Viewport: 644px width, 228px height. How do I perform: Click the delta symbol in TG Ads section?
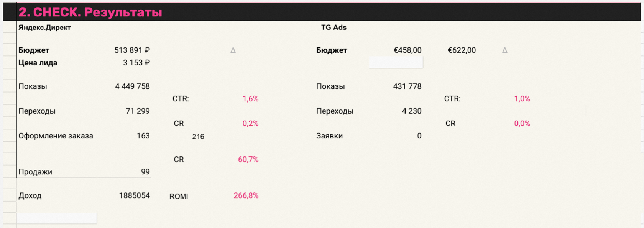(x=504, y=50)
